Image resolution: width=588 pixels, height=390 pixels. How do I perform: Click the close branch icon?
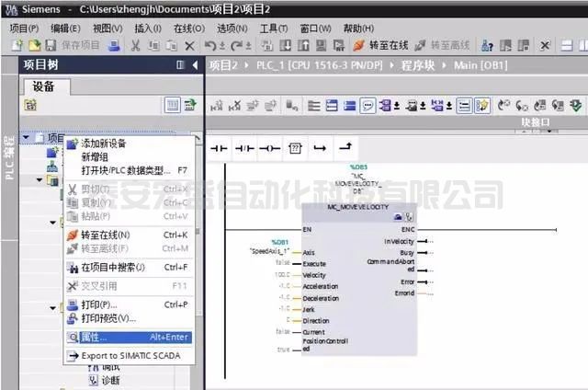click(345, 147)
